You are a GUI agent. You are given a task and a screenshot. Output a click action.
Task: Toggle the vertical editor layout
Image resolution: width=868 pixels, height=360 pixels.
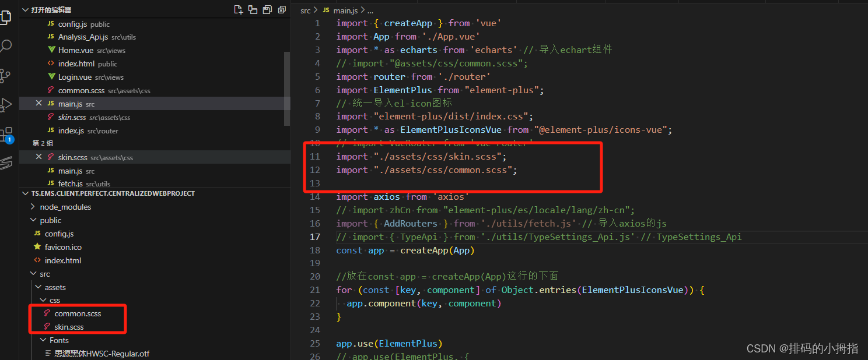253,9
